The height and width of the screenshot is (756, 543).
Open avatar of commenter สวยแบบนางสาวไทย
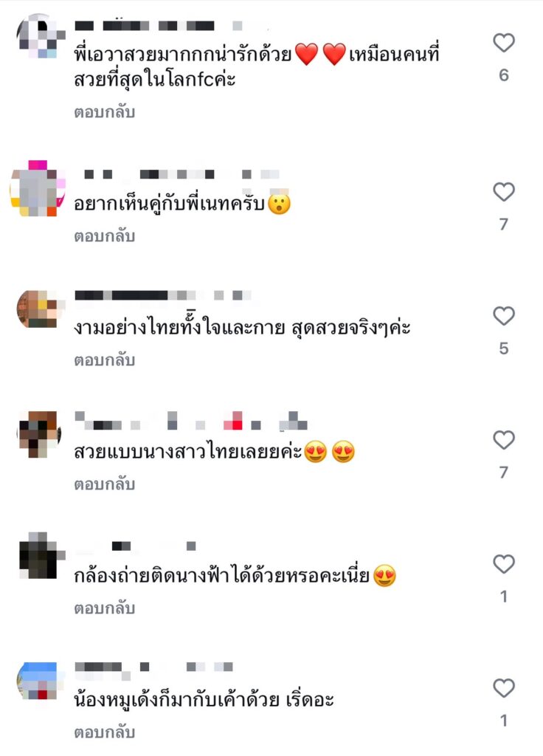tap(40, 434)
